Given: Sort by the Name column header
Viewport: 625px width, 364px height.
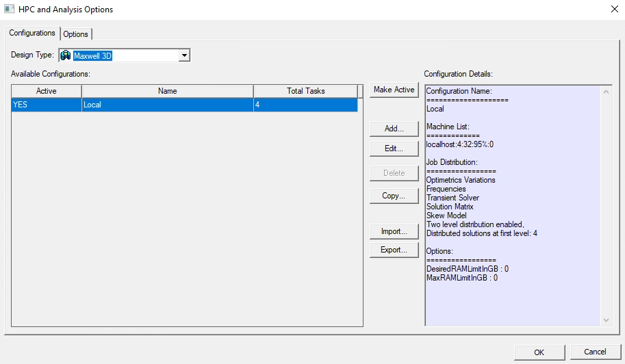Looking at the screenshot, I should [x=168, y=91].
